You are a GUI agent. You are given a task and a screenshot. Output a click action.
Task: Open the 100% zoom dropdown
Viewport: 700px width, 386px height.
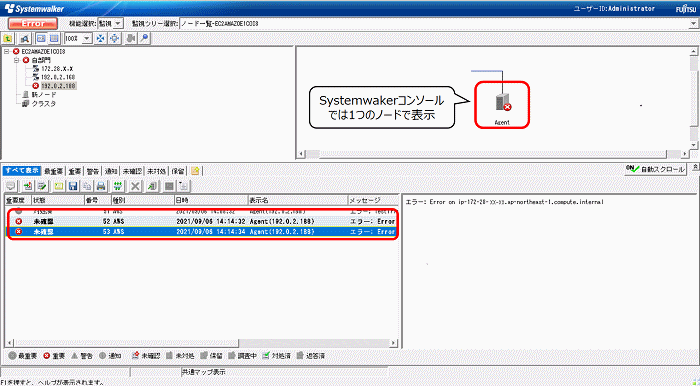tap(87, 39)
